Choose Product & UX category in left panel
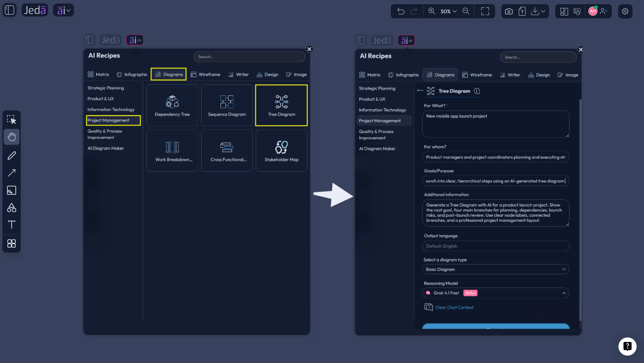 pos(101,99)
